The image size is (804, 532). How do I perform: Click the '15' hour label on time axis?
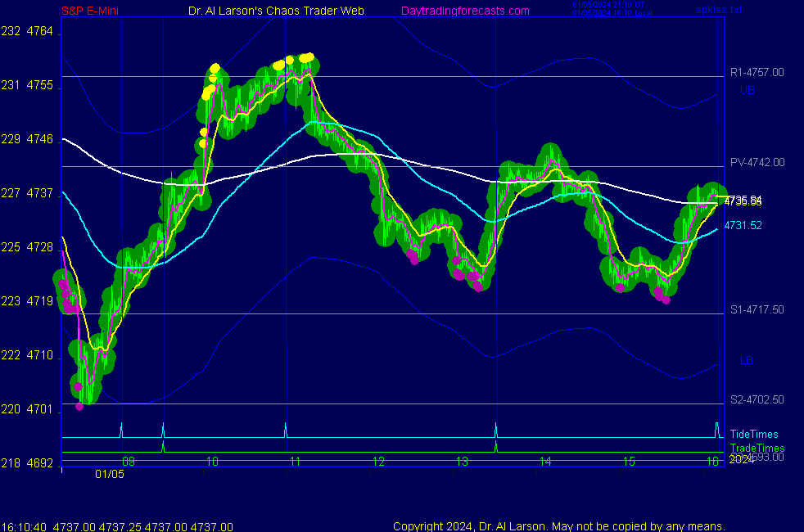pos(629,462)
